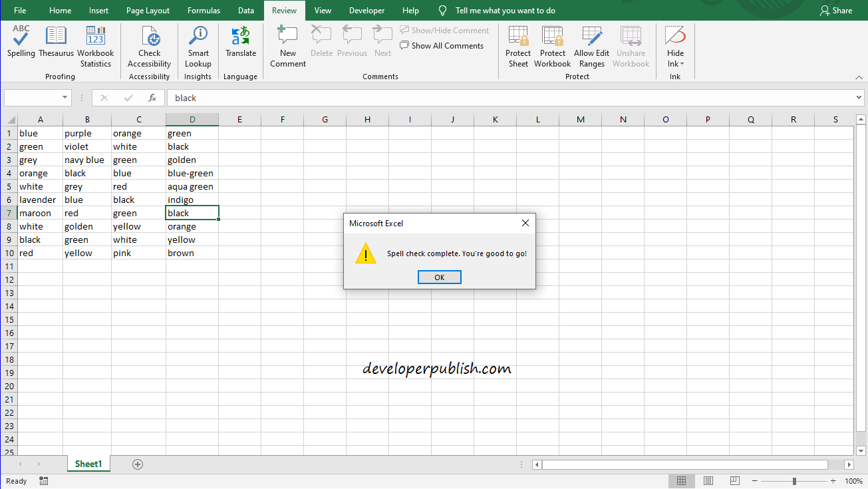868x489 pixels.
Task: Switch to the Formulas ribbon tab
Action: pyautogui.click(x=204, y=10)
